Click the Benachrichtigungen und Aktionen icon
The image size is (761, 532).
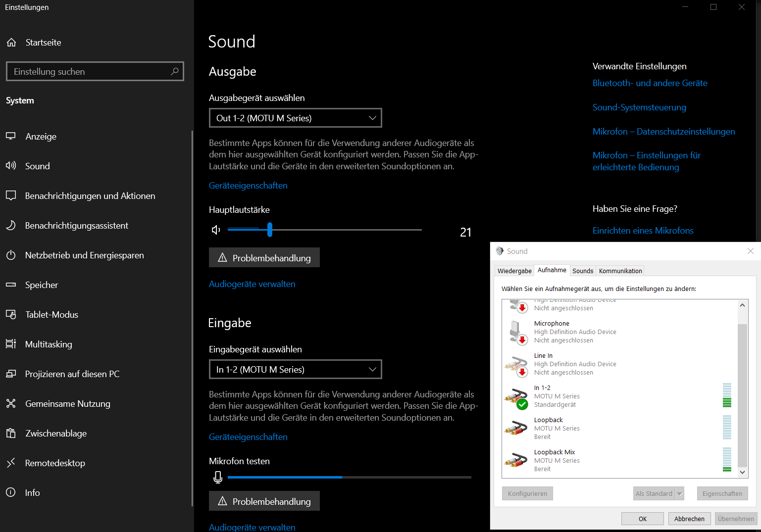(x=11, y=195)
